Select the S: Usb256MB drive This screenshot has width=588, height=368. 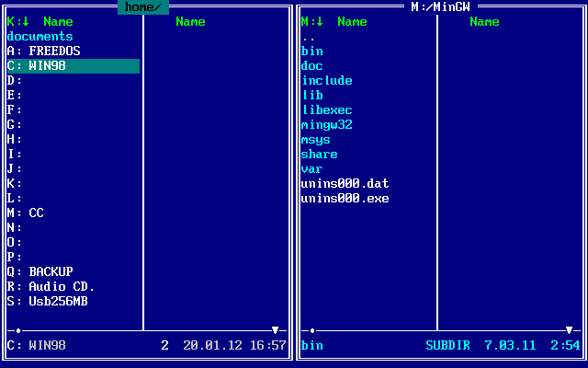[47, 302]
